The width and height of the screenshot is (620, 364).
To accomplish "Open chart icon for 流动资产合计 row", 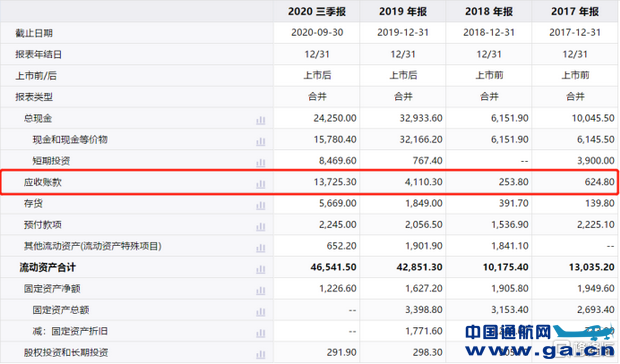I will (x=261, y=268).
